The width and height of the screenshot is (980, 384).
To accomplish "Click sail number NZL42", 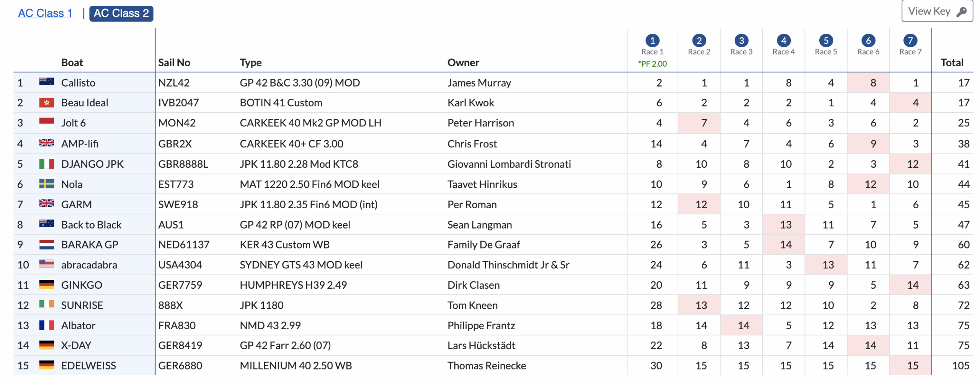I will pyautogui.click(x=174, y=83).
